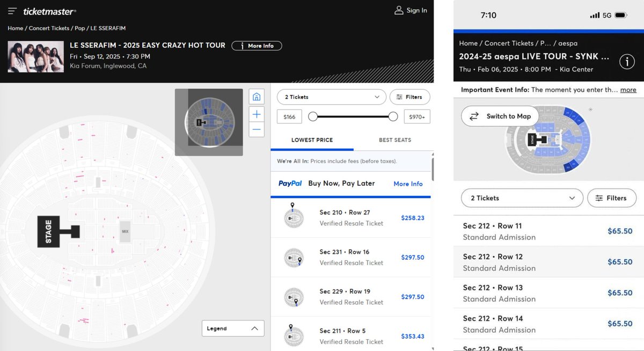Click seat map icon for Sec 211 listing

294,335
